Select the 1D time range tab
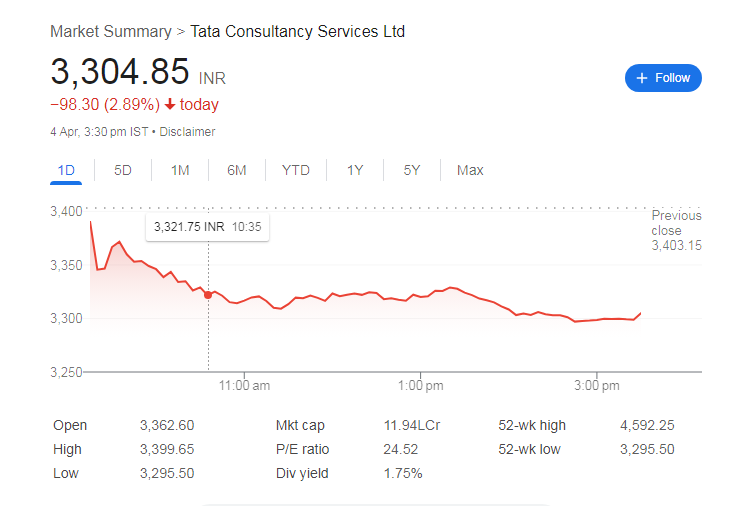745x506 pixels. pyautogui.click(x=66, y=170)
